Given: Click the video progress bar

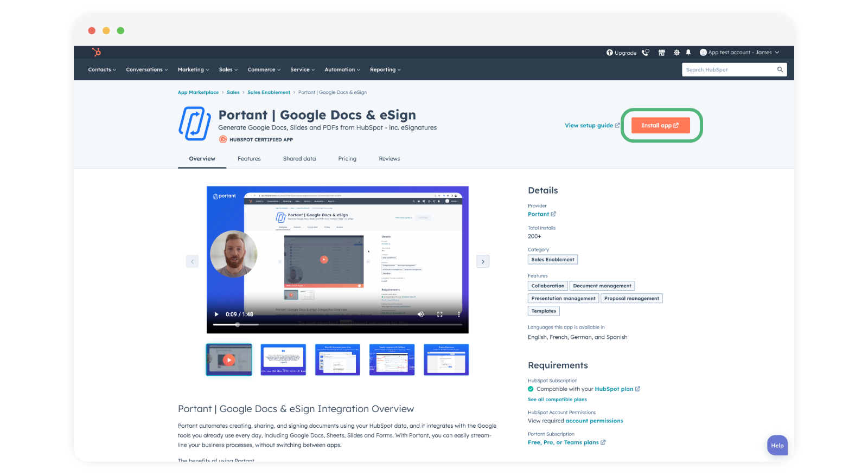Looking at the screenshot, I should pos(337,325).
